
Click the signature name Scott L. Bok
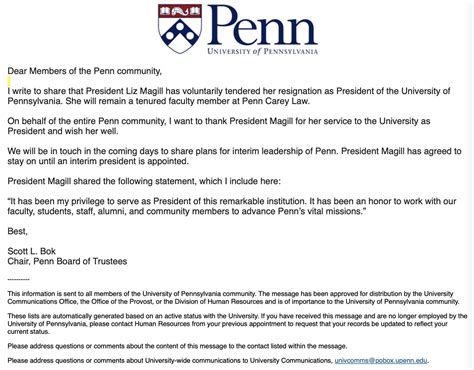click(x=31, y=251)
